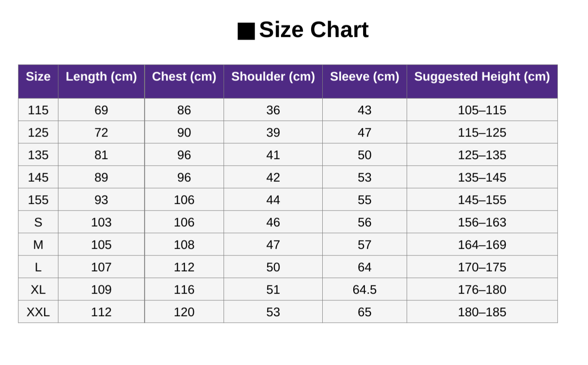Click the size 115 row label
588x365 pixels.
(38, 110)
